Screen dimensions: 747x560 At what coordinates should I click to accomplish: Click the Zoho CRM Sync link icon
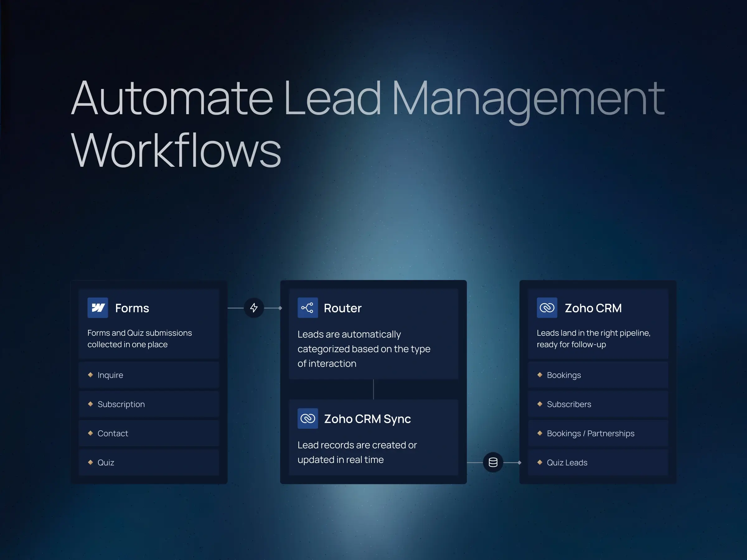308,418
